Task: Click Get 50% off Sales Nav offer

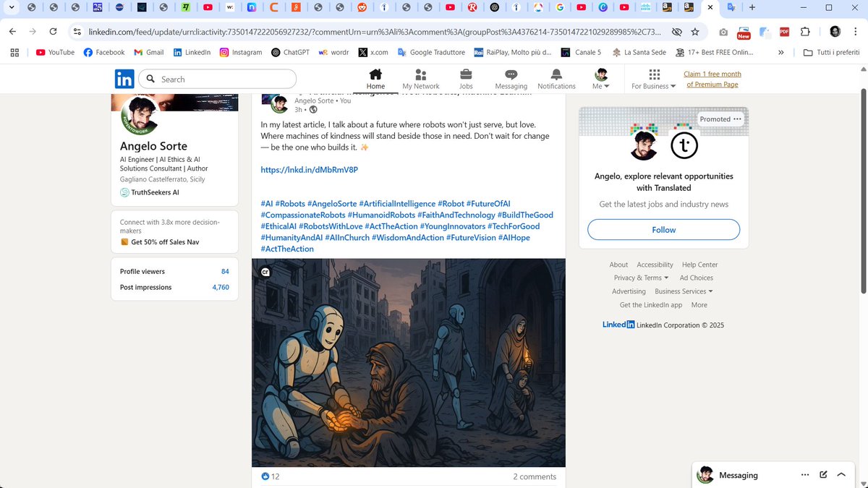Action: [163, 242]
